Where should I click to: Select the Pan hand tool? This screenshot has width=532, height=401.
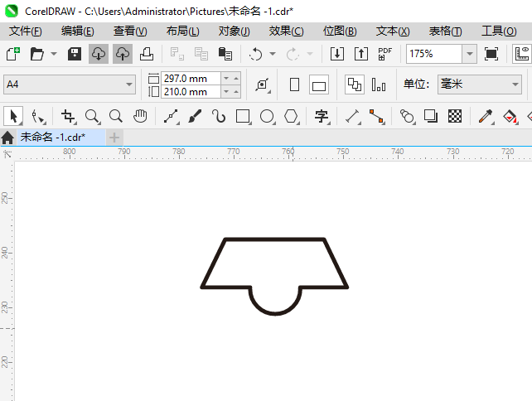coord(140,116)
